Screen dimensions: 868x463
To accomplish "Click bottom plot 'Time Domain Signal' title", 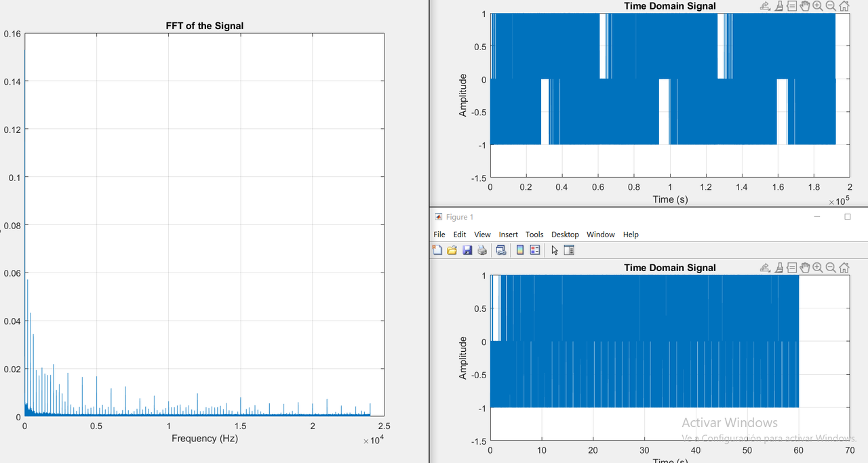I will (670, 268).
